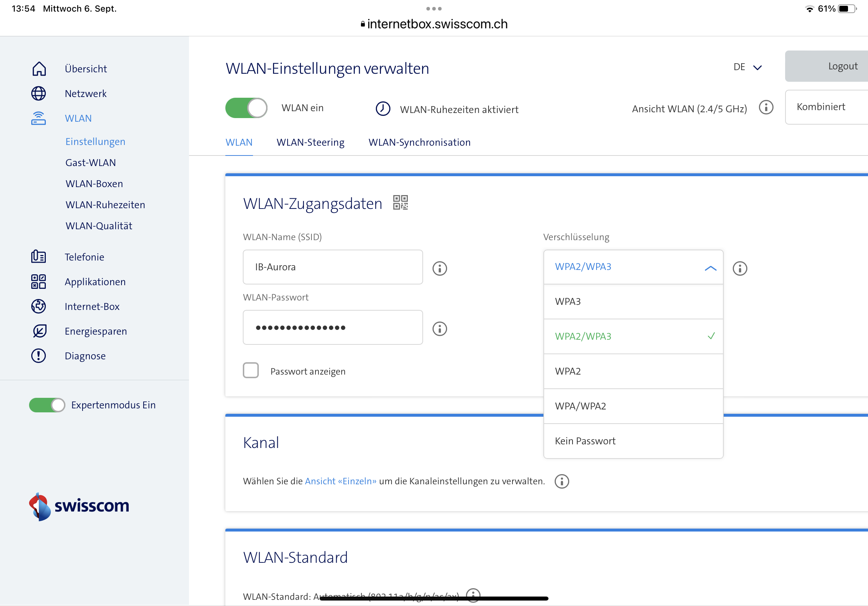Show encryption info icon next to Verschlüsselung
This screenshot has height=606, width=868.
[x=739, y=268]
